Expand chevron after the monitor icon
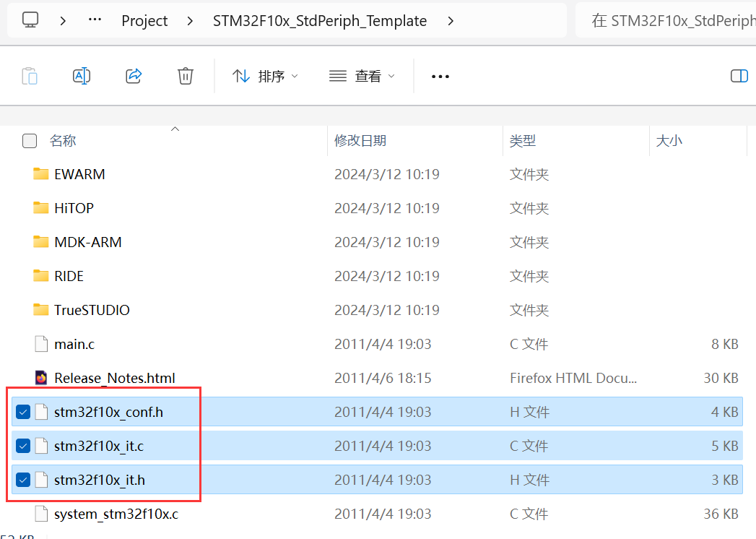 (63, 21)
